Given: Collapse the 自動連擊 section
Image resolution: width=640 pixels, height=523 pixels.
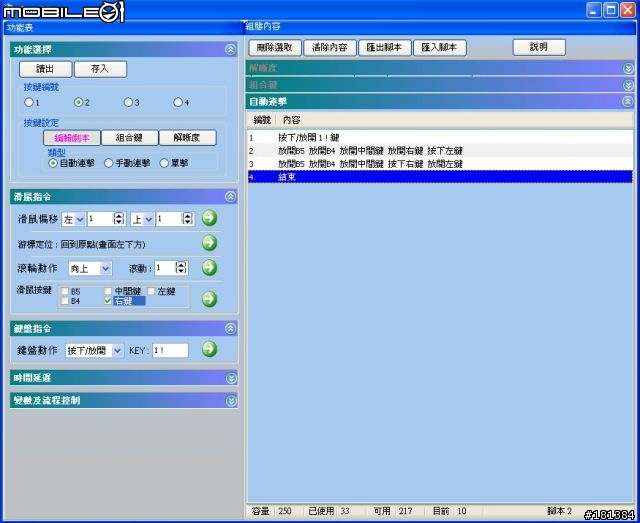Looking at the screenshot, I should tap(628, 101).
